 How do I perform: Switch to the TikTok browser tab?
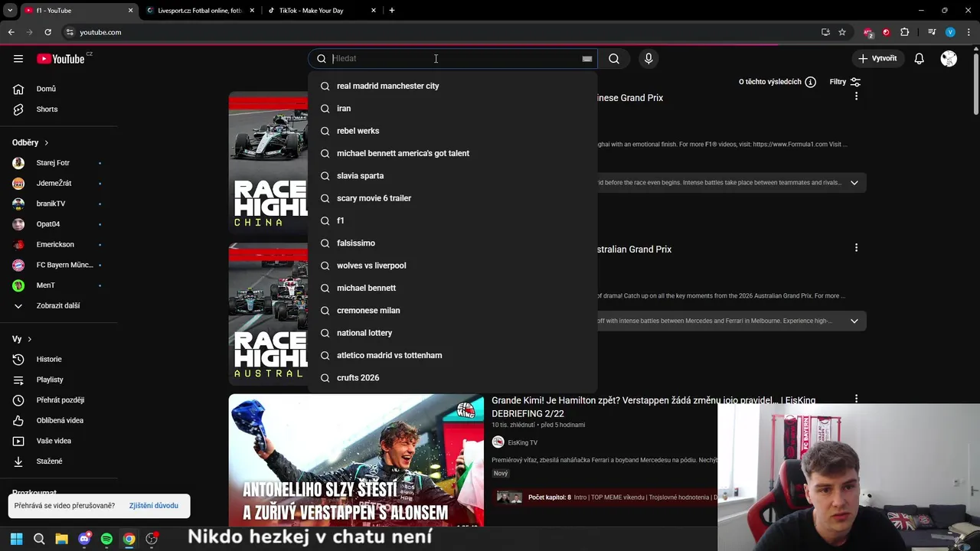pyautogui.click(x=320, y=11)
